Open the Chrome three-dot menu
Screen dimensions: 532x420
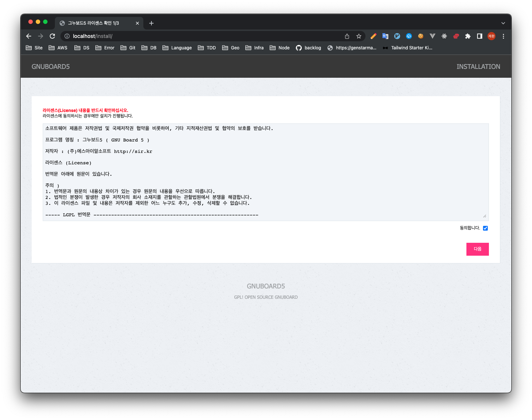click(503, 36)
